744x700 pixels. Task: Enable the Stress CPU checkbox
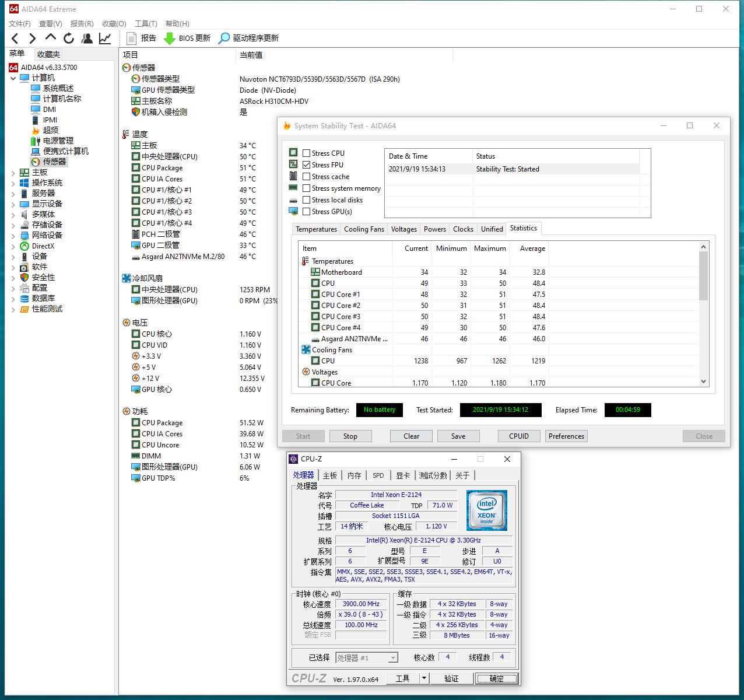click(306, 153)
